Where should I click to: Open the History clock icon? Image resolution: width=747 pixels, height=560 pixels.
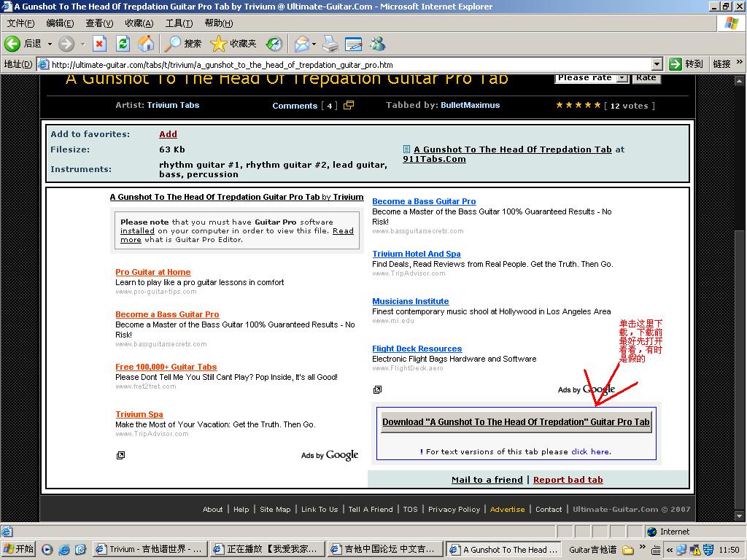pos(274,44)
